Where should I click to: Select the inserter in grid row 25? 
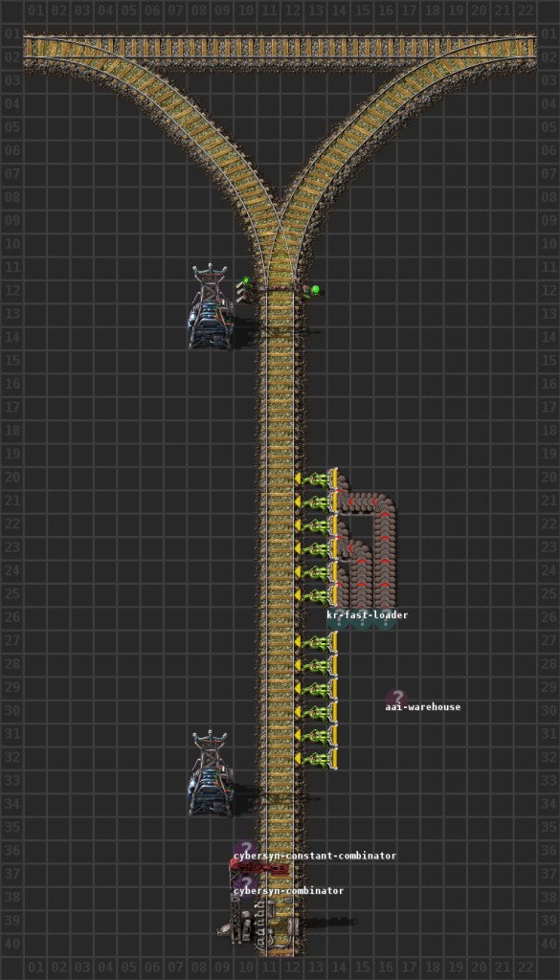tap(316, 595)
